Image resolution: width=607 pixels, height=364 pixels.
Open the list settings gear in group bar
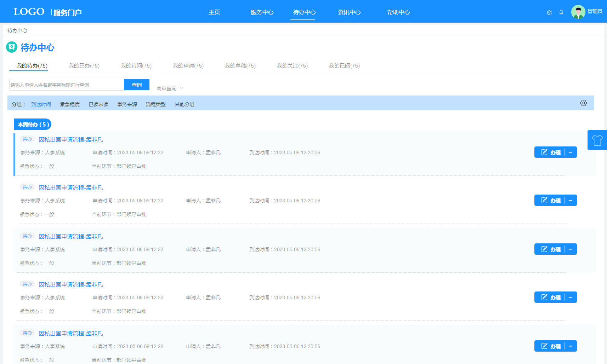(x=583, y=103)
